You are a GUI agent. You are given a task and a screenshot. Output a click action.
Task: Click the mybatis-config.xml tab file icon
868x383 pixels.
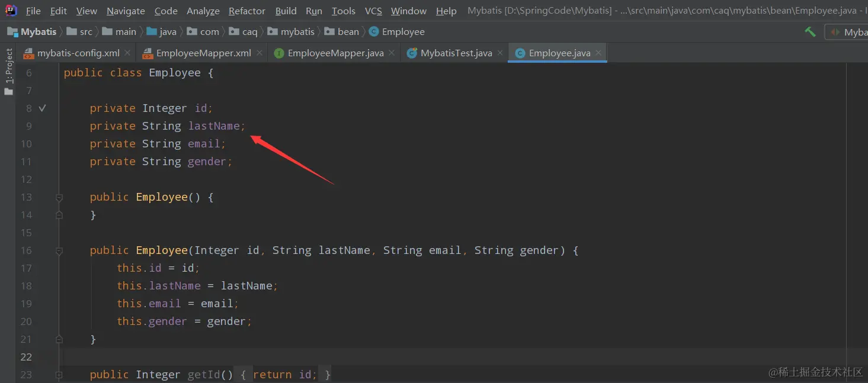click(28, 53)
